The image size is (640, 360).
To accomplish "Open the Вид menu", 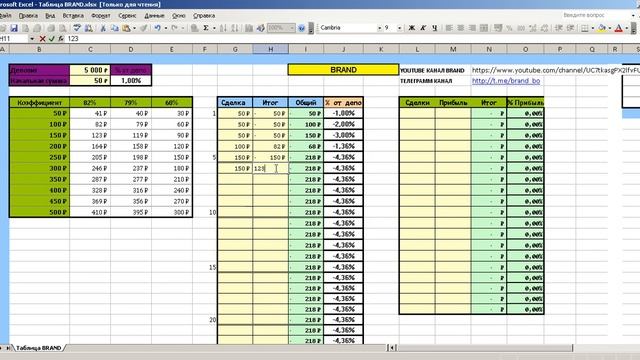I will tap(50, 16).
